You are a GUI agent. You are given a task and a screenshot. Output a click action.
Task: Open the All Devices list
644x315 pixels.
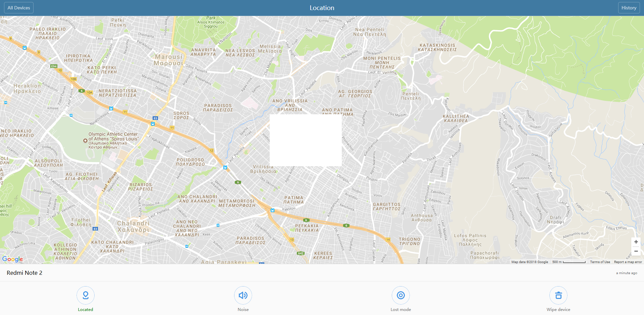(19, 8)
